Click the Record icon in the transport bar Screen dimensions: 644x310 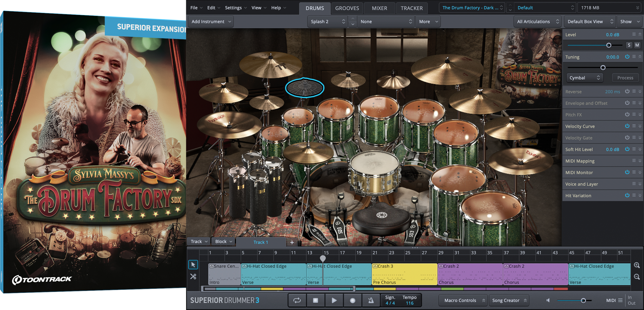tap(353, 300)
